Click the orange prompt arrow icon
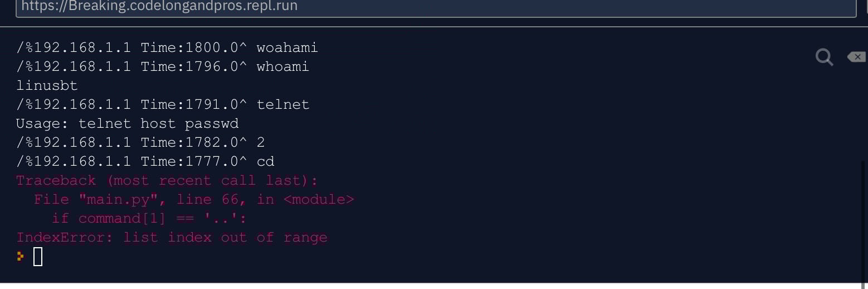The image size is (868, 289). [20, 257]
